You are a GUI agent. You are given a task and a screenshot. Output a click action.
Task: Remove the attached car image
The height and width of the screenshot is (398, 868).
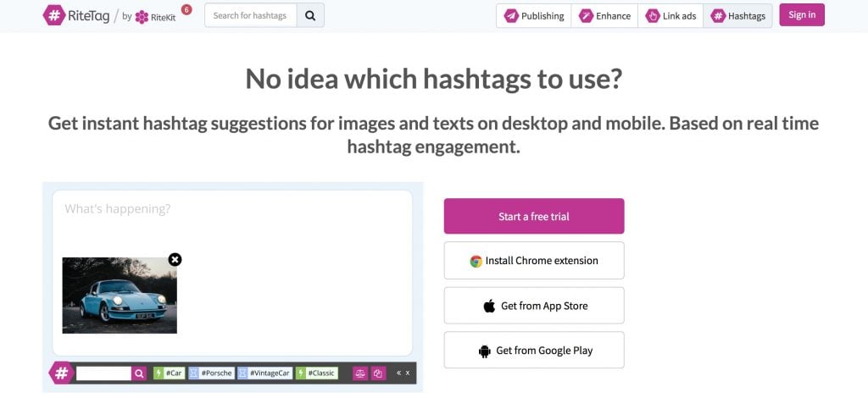[x=175, y=259]
